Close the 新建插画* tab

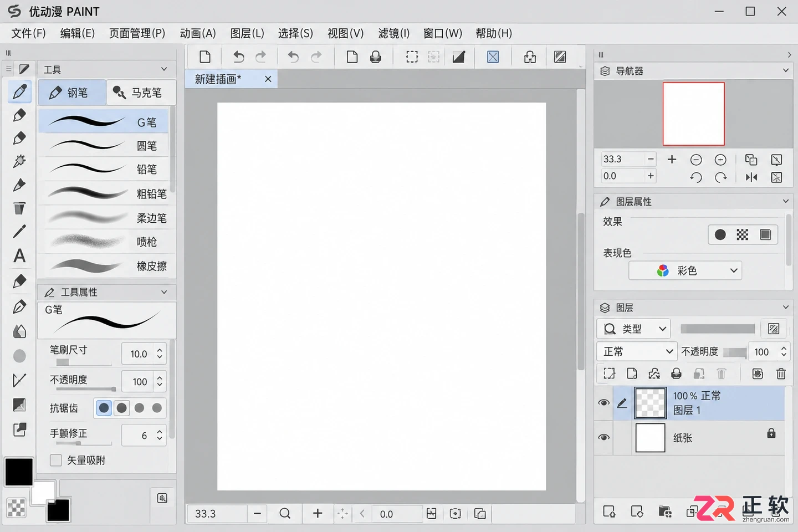tap(268, 79)
